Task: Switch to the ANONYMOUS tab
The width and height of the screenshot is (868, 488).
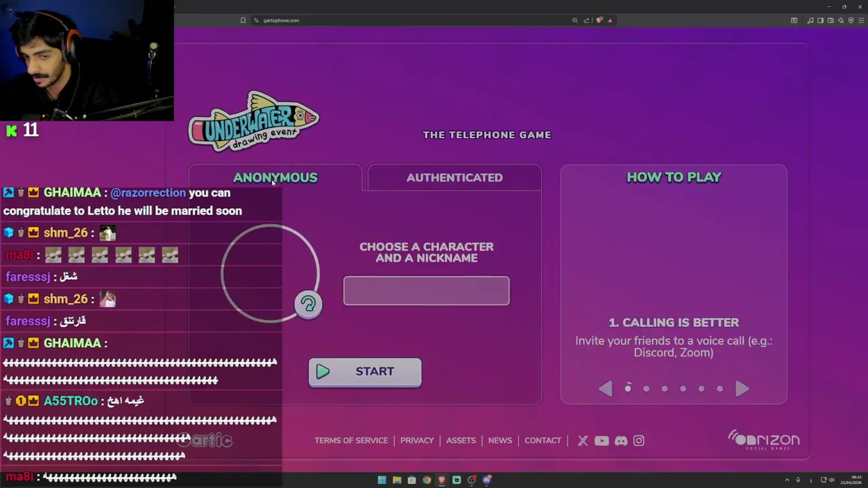Action: click(x=275, y=178)
